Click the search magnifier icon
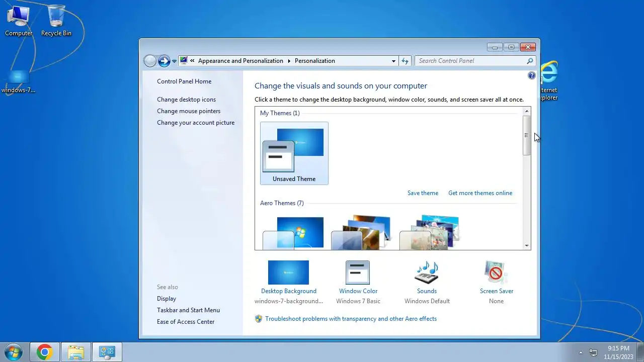 click(x=530, y=61)
